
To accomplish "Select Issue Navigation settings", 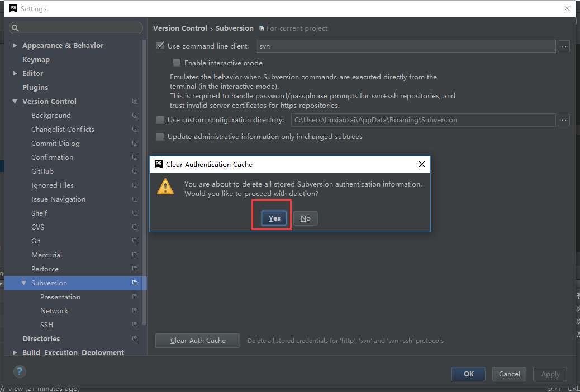I will [x=59, y=199].
